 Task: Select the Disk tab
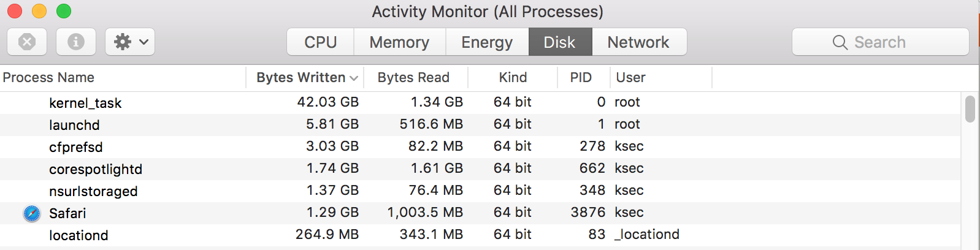click(x=560, y=42)
